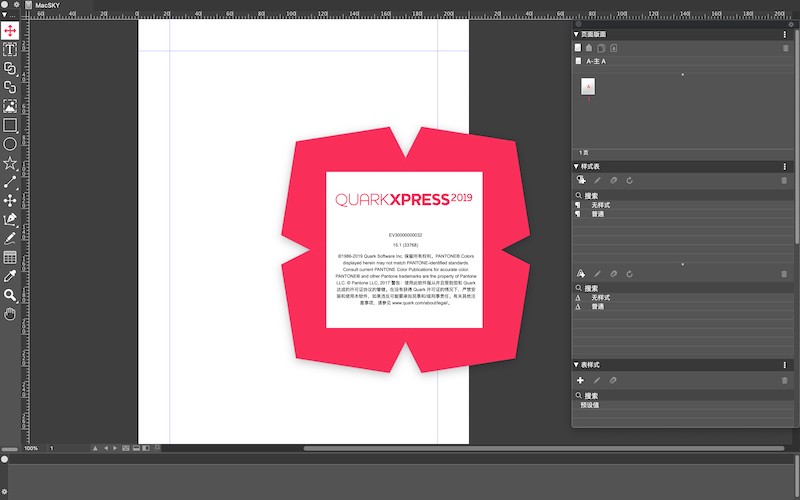This screenshot has width=800, height=500.
Task: Delete paragraph style with trash icon
Action: coord(784,180)
